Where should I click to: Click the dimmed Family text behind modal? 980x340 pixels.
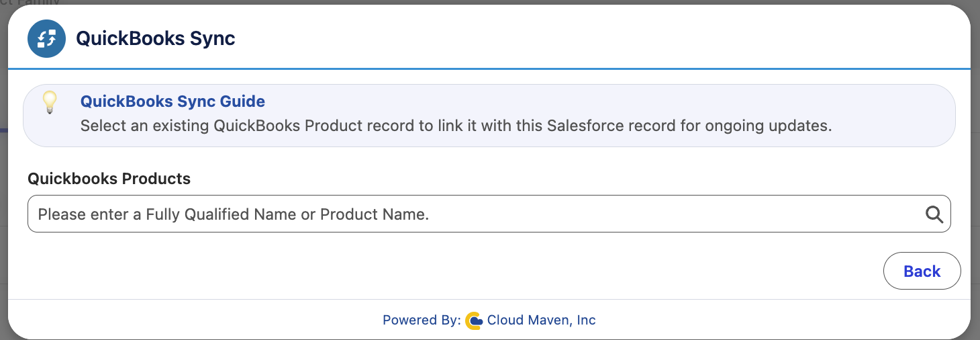30,2
